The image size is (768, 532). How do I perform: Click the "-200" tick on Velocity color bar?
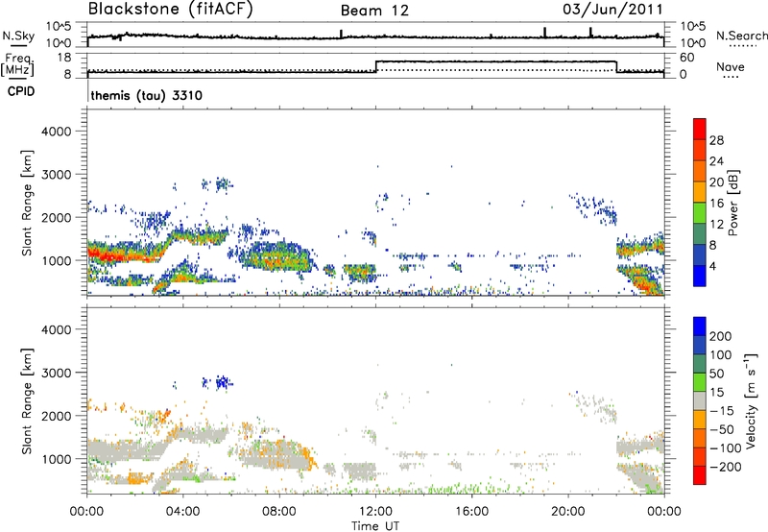726,467
